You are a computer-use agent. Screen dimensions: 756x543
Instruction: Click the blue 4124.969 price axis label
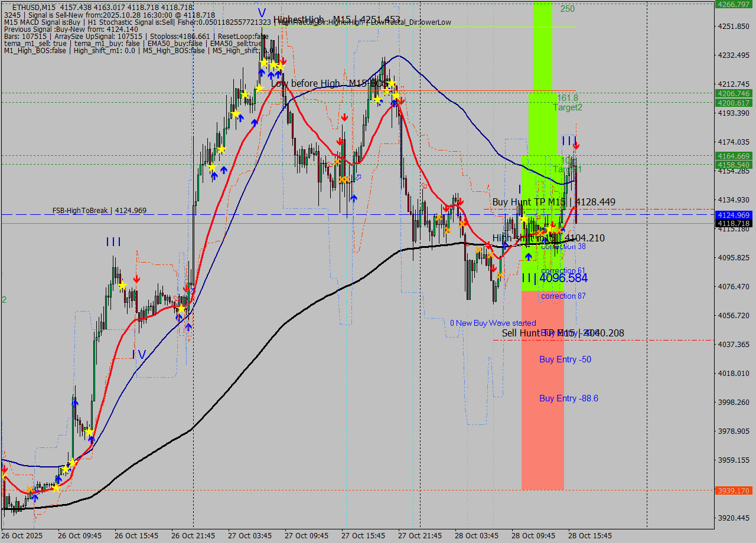click(733, 215)
